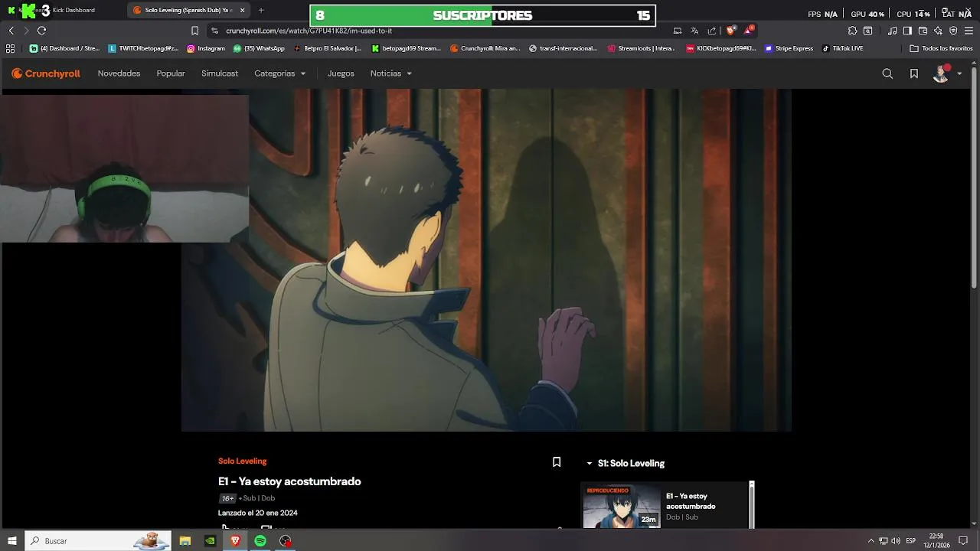Click the screen cast icon in address bar

pos(678,31)
